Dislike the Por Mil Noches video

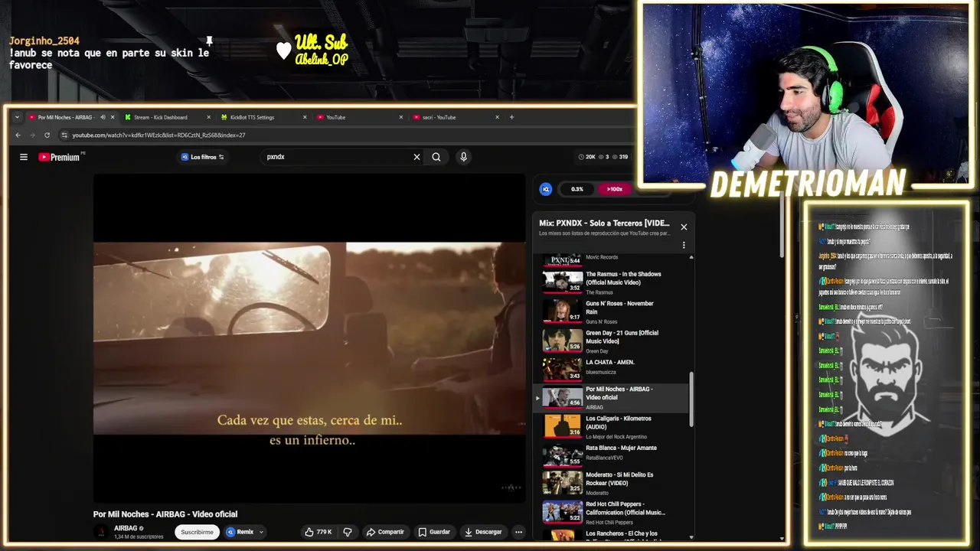(x=348, y=532)
